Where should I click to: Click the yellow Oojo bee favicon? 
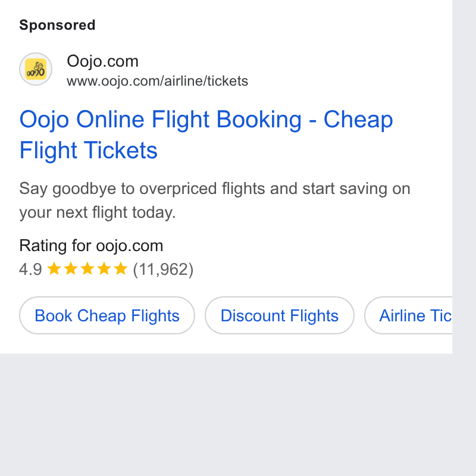36,69
